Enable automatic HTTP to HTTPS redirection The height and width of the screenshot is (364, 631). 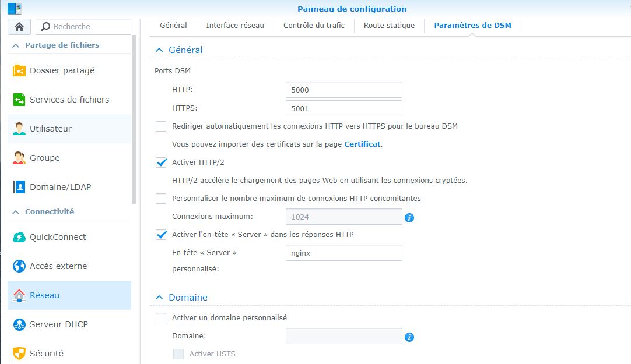pos(161,126)
